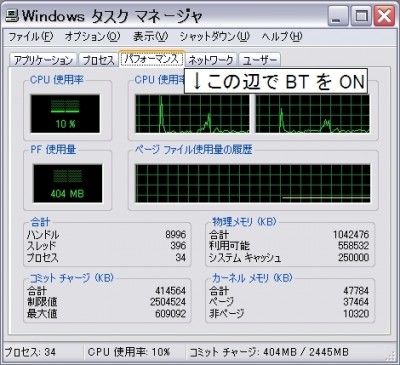400x365 pixels.
Task: Click the 非ページ value 10320
Action: [x=356, y=314]
